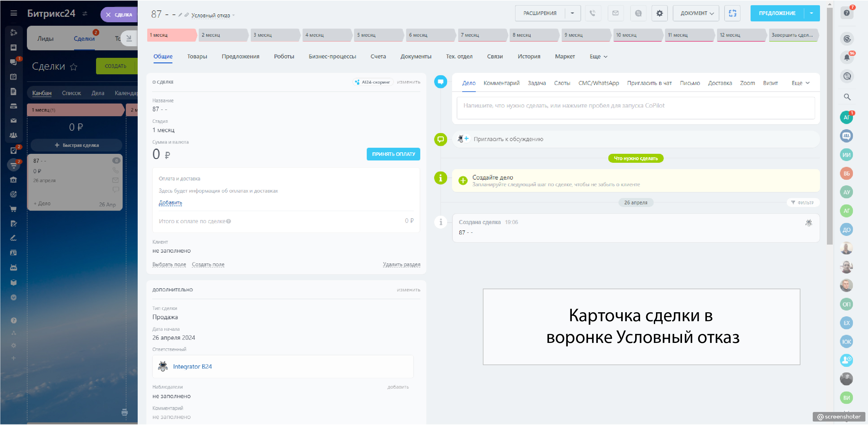Click the activity input field for CoPilot

(635, 108)
